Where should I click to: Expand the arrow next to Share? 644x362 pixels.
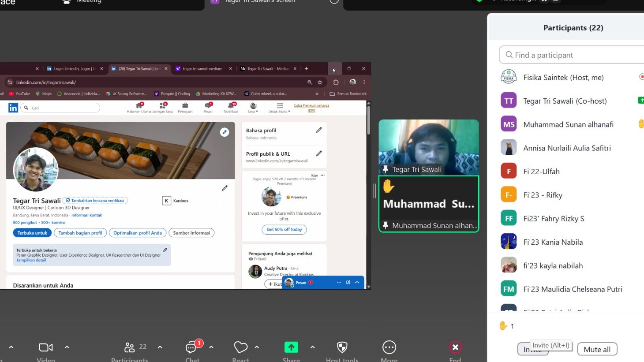(313, 347)
